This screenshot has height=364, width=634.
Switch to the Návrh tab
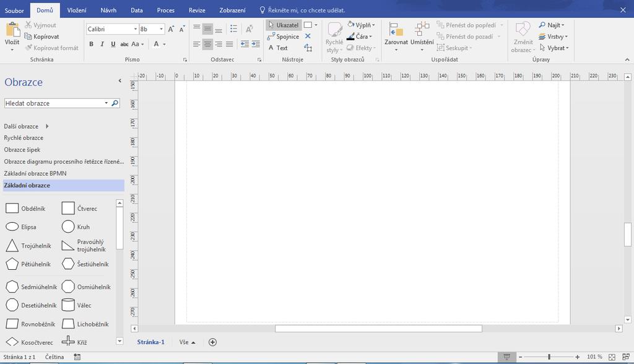(x=108, y=10)
